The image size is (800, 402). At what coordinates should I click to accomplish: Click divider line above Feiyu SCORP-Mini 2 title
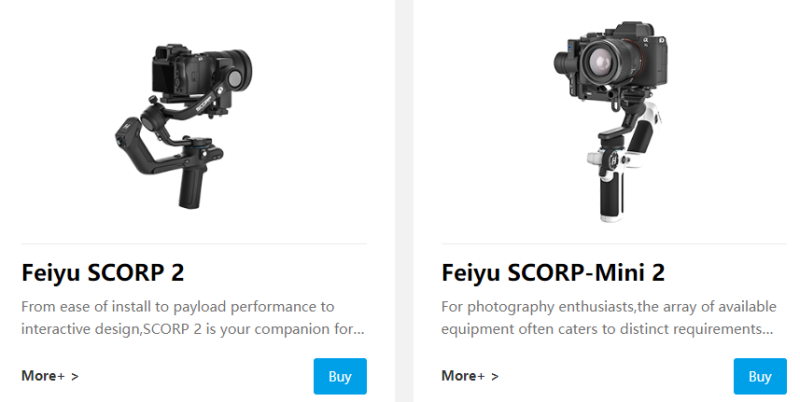(x=613, y=243)
